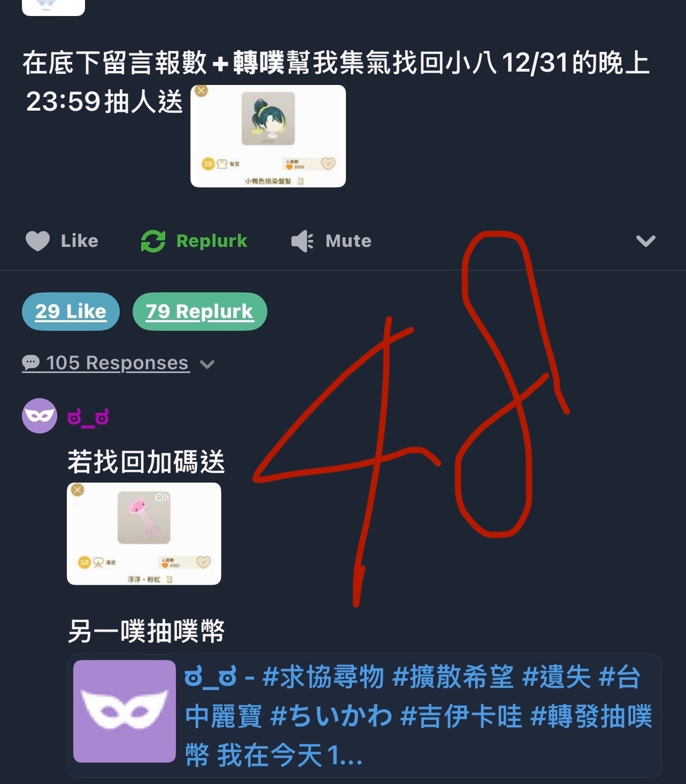Open commenter's purple mask avatar
The width and height of the screenshot is (686, 784).
pos(40,416)
